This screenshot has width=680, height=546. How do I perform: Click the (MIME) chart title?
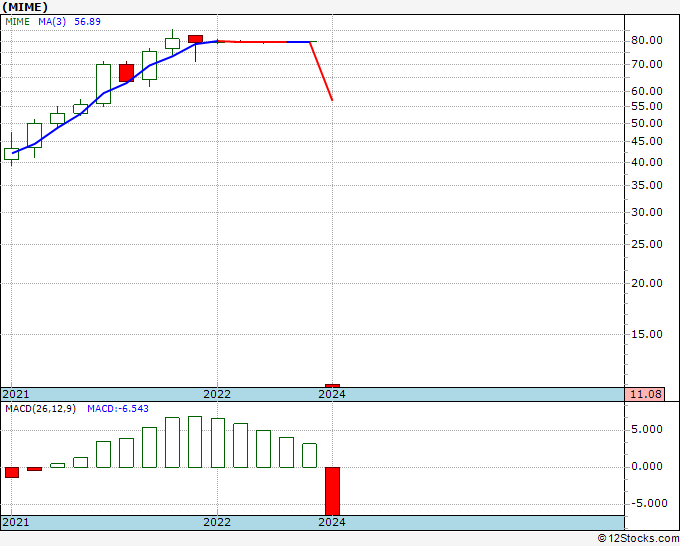pos(25,7)
